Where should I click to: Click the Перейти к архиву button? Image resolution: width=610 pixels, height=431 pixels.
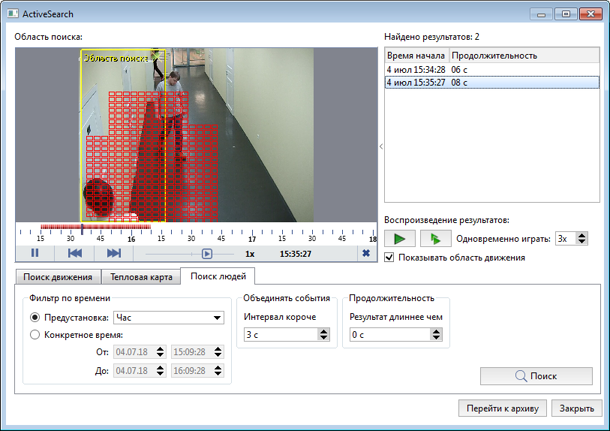[501, 409]
